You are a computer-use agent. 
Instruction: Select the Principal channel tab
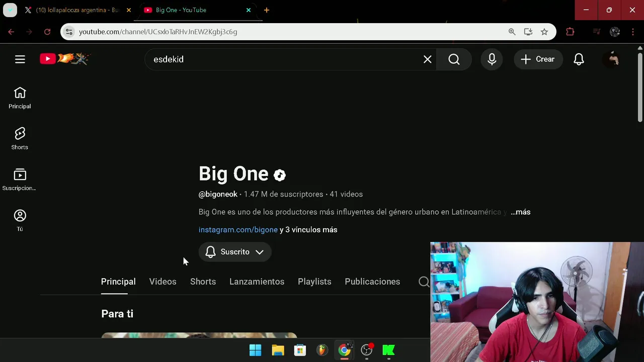[118, 282]
